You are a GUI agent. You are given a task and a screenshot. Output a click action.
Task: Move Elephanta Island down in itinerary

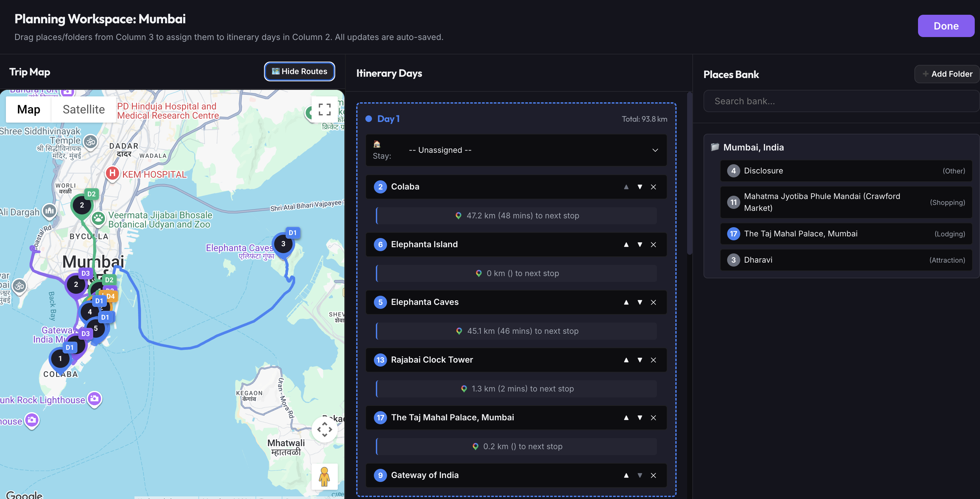(640, 245)
